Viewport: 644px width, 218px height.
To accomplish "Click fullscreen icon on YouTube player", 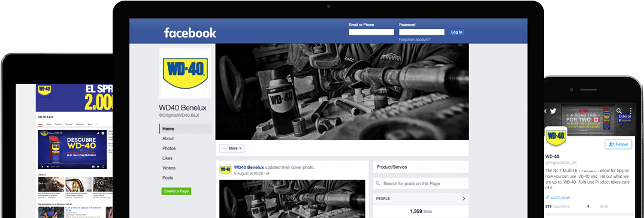I will (104, 166).
